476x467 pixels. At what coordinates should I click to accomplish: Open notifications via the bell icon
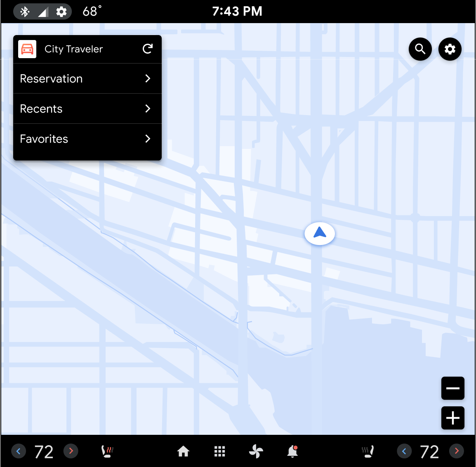pos(292,451)
